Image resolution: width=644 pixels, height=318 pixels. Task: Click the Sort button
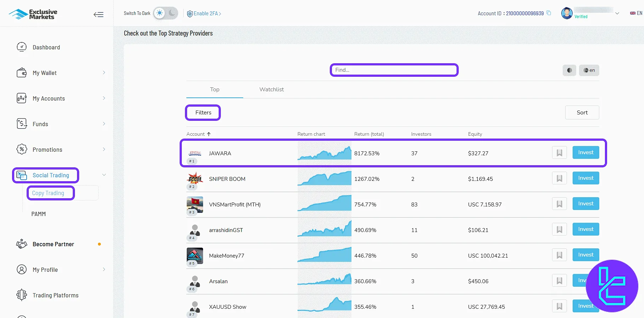coord(582,113)
